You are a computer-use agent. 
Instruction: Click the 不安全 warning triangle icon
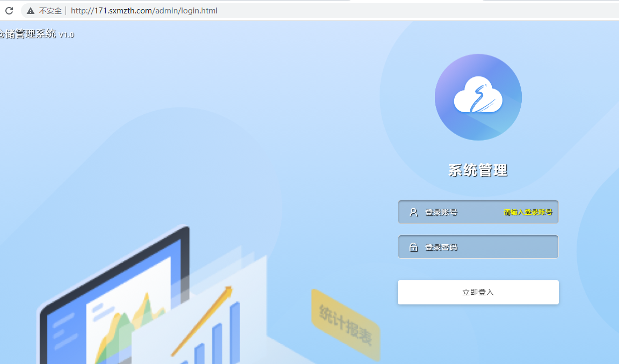pyautogui.click(x=31, y=10)
